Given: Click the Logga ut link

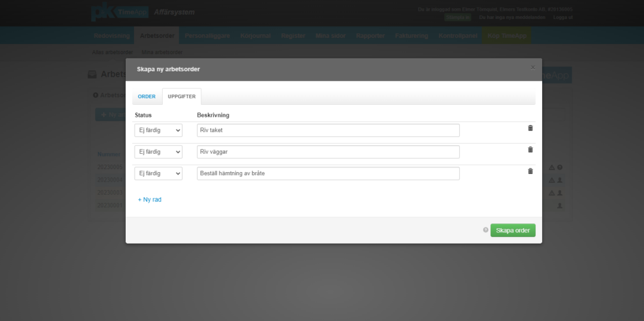Looking at the screenshot, I should (563, 18).
